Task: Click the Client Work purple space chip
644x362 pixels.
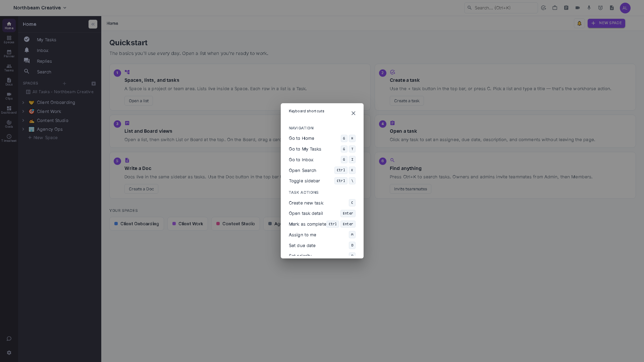Action: coord(187,224)
